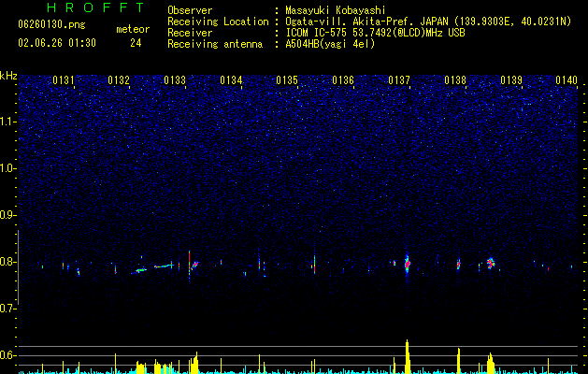
Task: Click the 0131 time marker
Action: click(64, 80)
